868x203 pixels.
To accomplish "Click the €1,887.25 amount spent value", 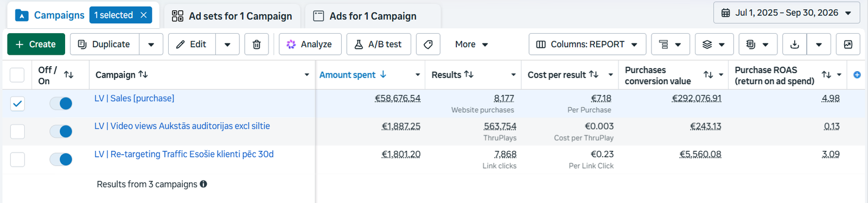I will click(401, 126).
